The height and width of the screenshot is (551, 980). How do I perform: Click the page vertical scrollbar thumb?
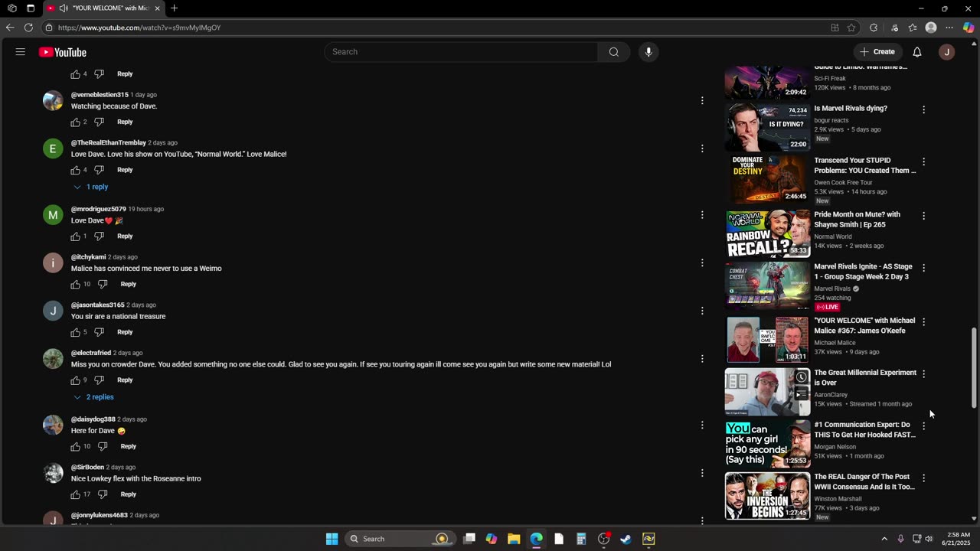coord(974,369)
